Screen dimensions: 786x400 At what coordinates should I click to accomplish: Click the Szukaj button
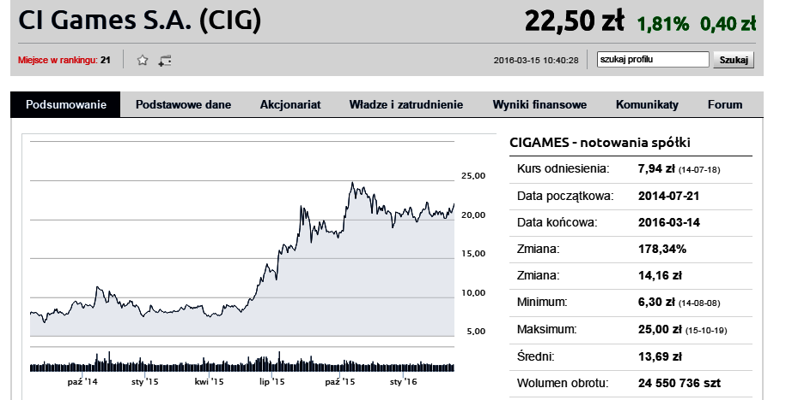click(x=733, y=60)
